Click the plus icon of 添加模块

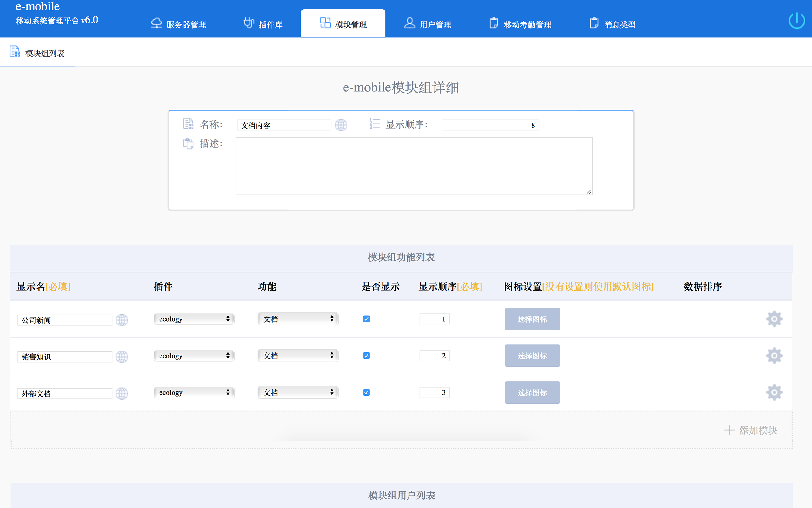[729, 430]
